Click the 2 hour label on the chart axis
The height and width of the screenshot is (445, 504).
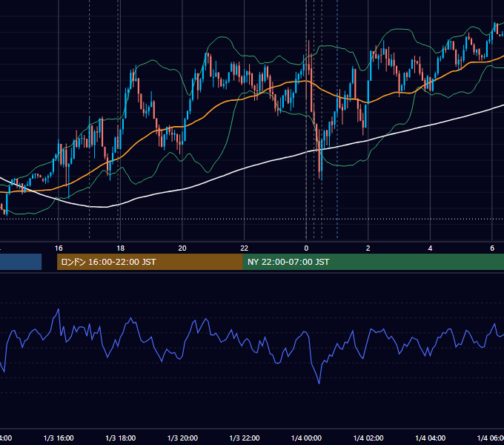368,248
